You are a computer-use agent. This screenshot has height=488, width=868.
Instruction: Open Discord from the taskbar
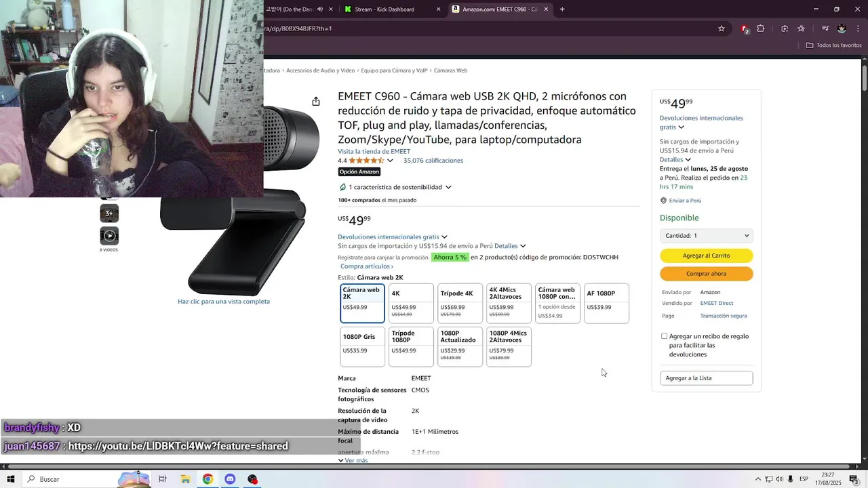pos(230,479)
